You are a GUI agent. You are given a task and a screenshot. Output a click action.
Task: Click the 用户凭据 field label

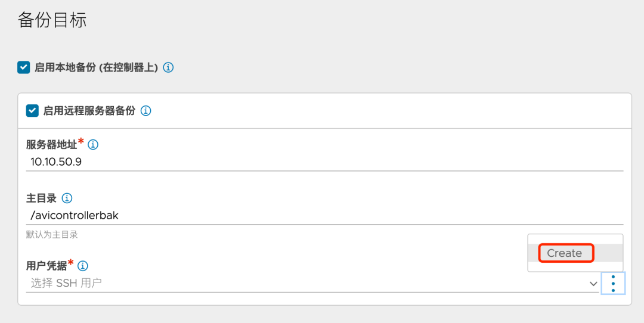[x=47, y=266]
